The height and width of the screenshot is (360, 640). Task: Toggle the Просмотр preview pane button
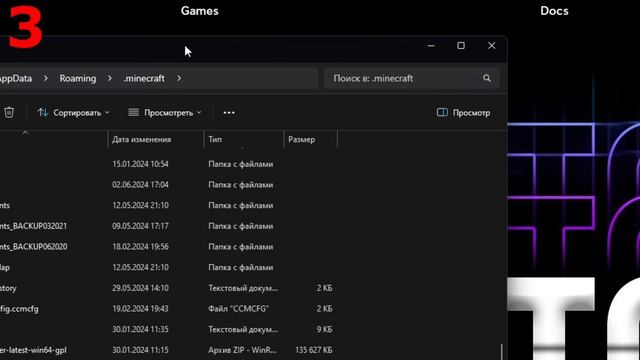(463, 113)
